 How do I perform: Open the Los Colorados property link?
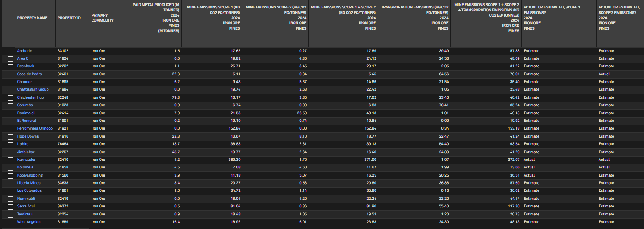pos(29,190)
